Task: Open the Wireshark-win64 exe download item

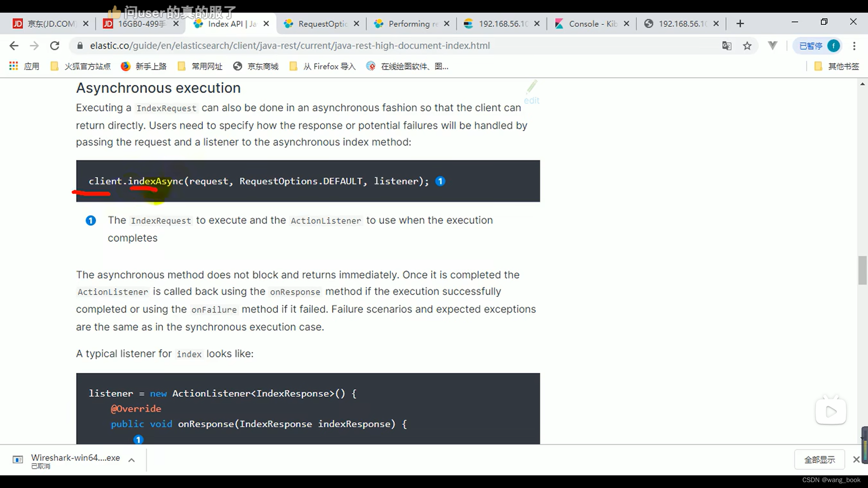Action: (x=67, y=460)
